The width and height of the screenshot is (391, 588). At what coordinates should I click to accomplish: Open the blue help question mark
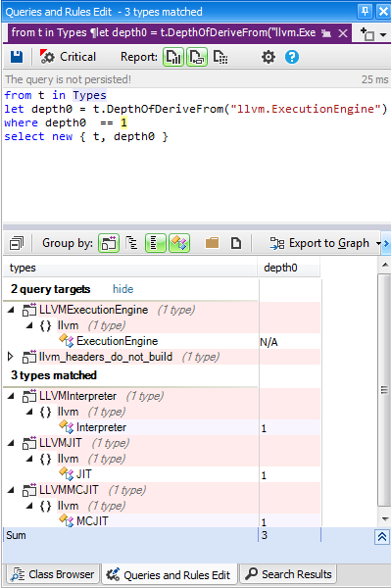[292, 57]
